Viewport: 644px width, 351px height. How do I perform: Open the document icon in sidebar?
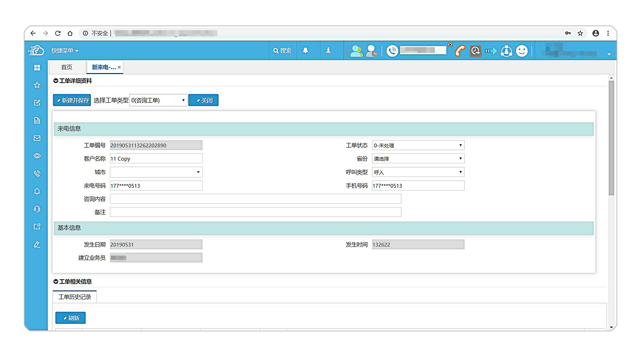37,120
